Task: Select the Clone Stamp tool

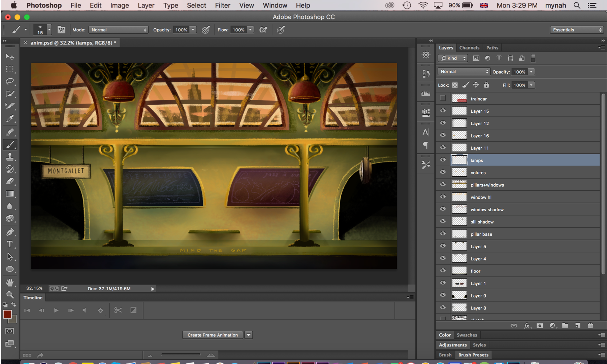Action: pyautogui.click(x=10, y=157)
